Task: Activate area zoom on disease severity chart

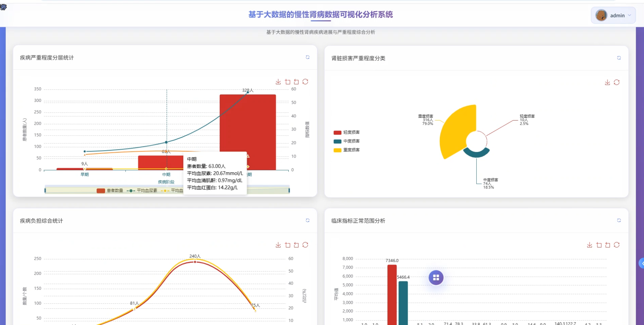Action: point(288,82)
